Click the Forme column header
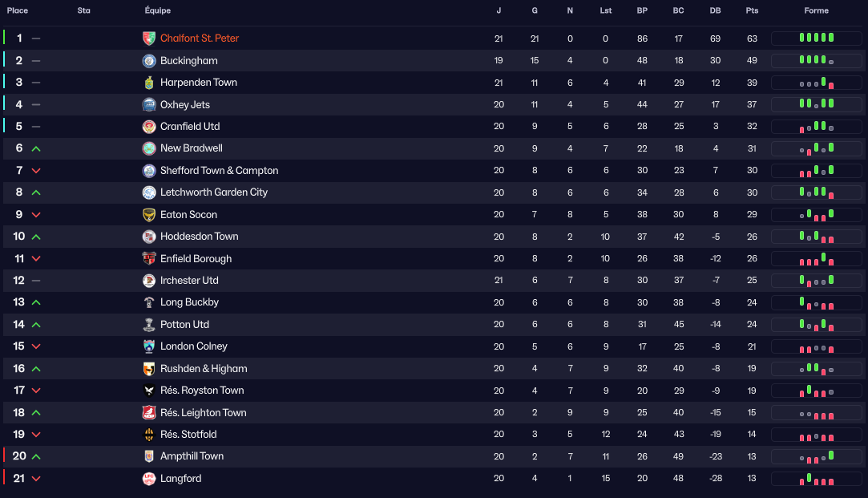 (x=817, y=10)
